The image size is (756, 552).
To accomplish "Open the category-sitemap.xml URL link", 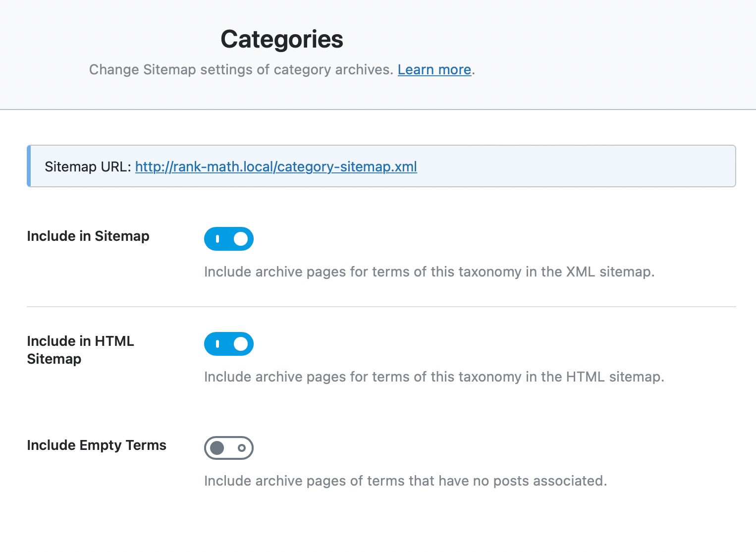I will coord(276,166).
